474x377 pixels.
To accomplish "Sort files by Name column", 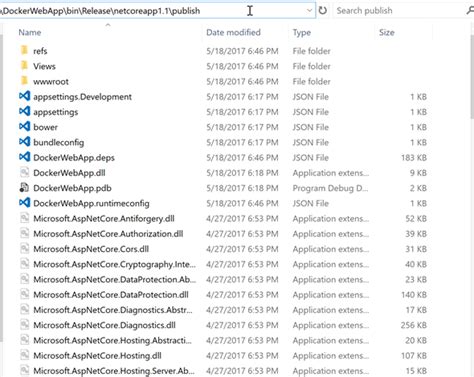I will point(30,32).
